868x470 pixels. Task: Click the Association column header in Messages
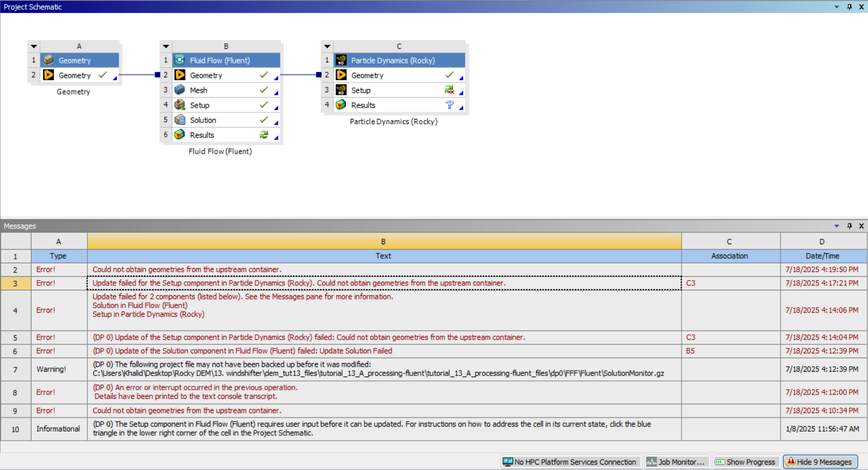pos(730,256)
